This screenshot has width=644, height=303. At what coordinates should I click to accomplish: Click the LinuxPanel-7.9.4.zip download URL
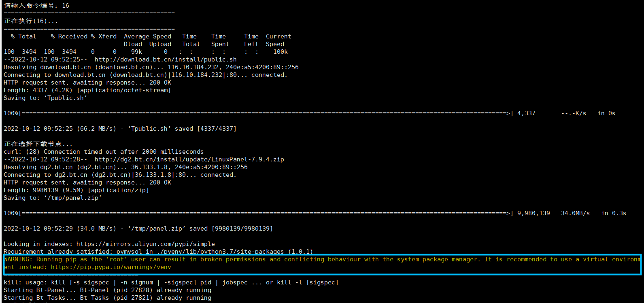189,159
